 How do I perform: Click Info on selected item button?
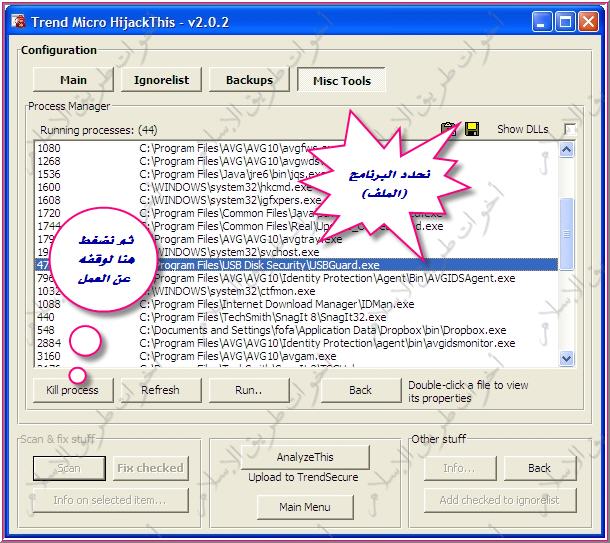pos(110,500)
